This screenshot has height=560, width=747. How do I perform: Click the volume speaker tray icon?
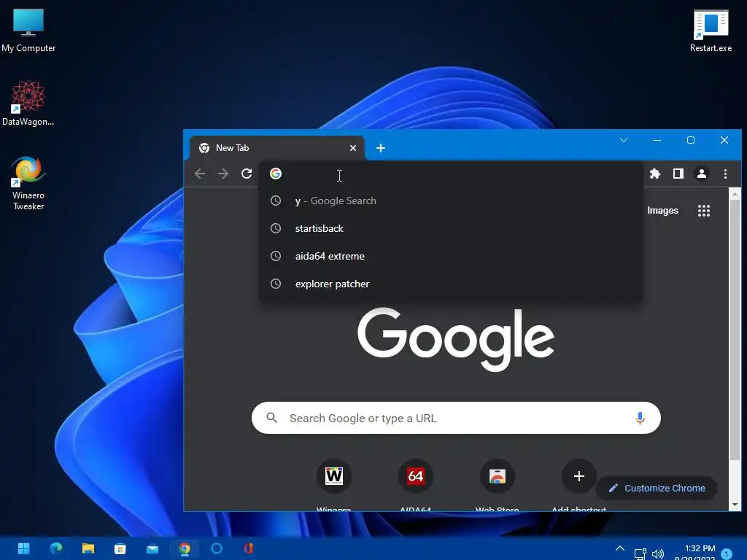658,554
